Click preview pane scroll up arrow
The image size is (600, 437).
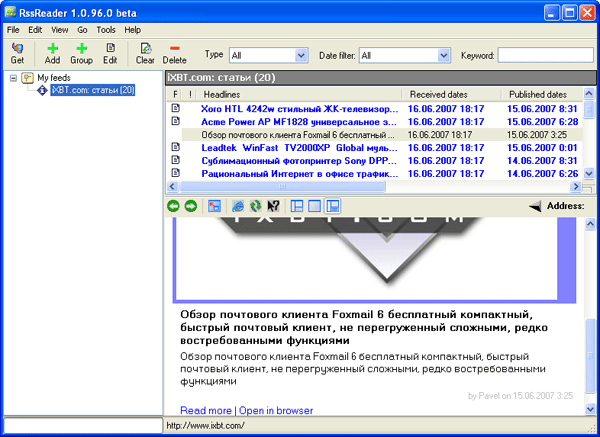click(590, 224)
